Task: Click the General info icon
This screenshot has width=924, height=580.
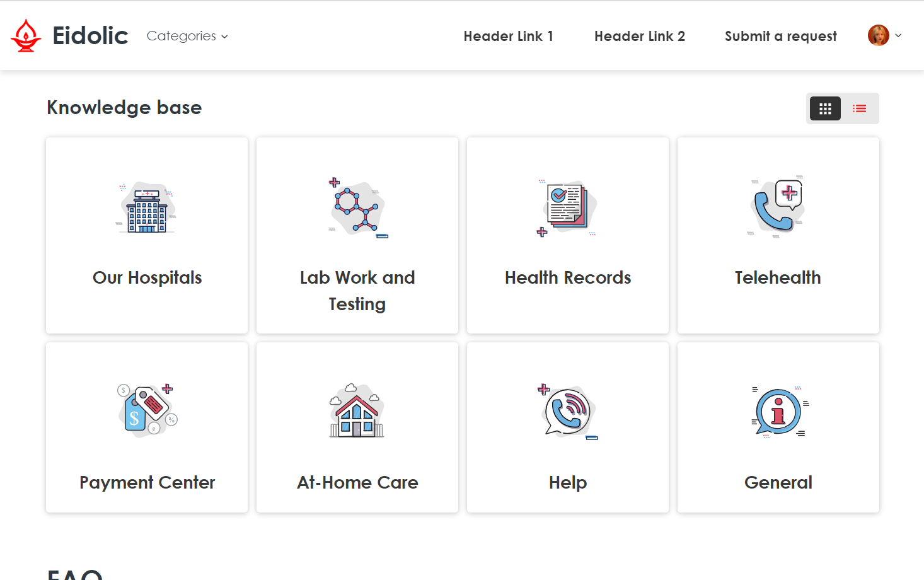Action: tap(778, 412)
